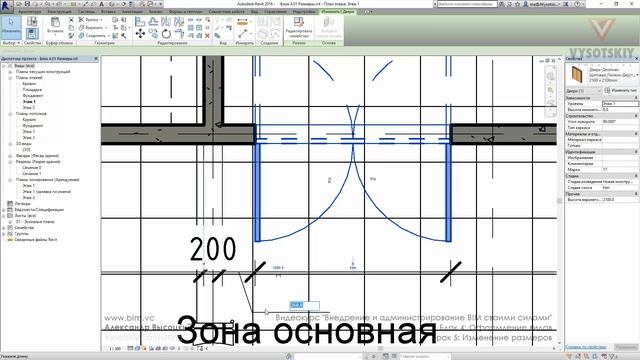Open the Совместная работа ribbon tab
This screenshot has width=640, height=360.
pyautogui.click(x=227, y=12)
